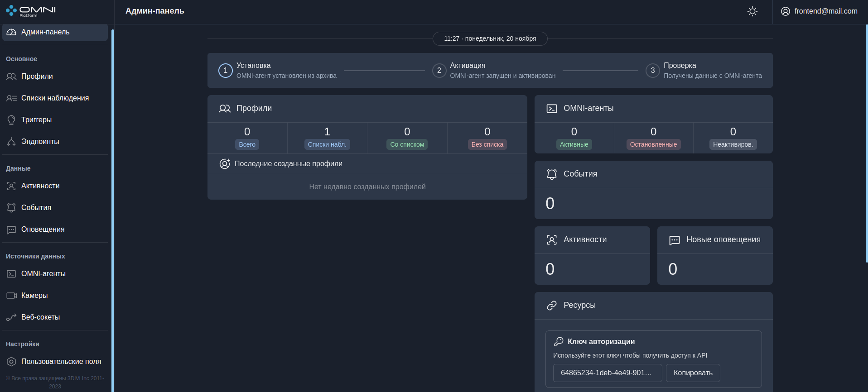
Task: Open Веб-сокеты in the sidebar
Action: tap(55, 317)
